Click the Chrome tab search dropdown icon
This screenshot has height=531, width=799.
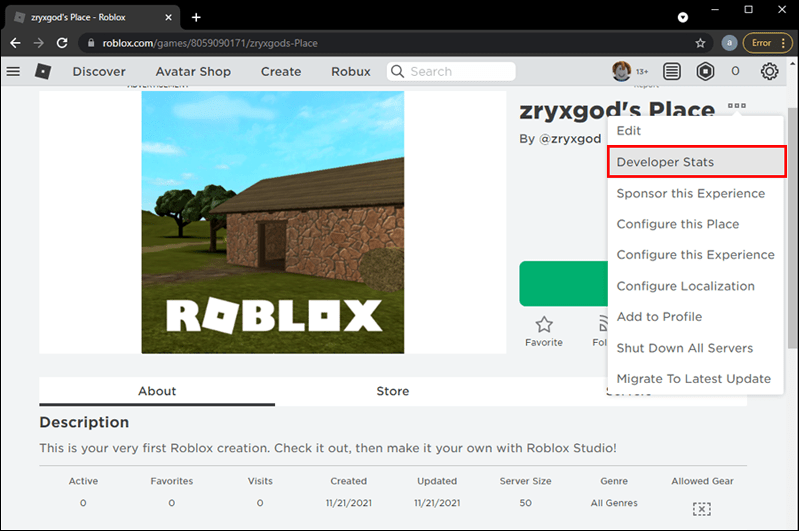683,18
